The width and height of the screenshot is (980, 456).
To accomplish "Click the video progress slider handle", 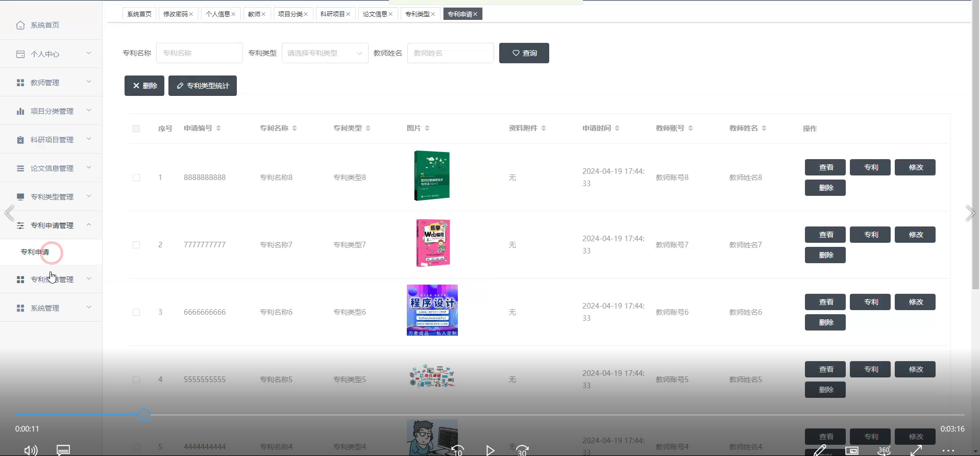I will coord(144,415).
